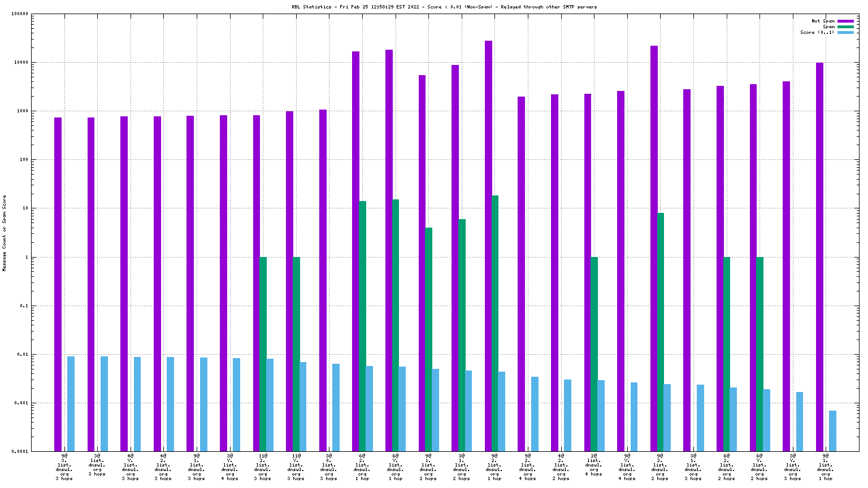The height and width of the screenshot is (488, 868).
Task: Click the green Spam legend swatch
Action: 845,27
